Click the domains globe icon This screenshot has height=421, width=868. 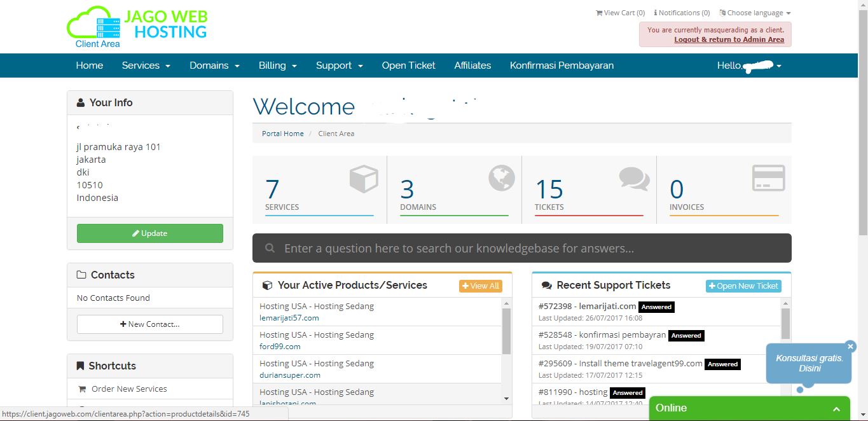click(502, 178)
